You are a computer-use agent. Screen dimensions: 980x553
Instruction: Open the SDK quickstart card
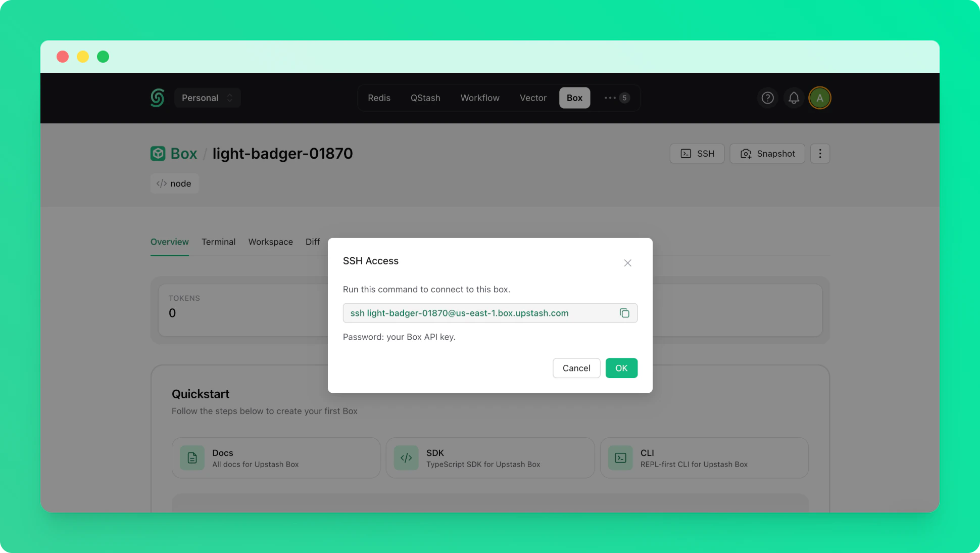(x=489, y=458)
